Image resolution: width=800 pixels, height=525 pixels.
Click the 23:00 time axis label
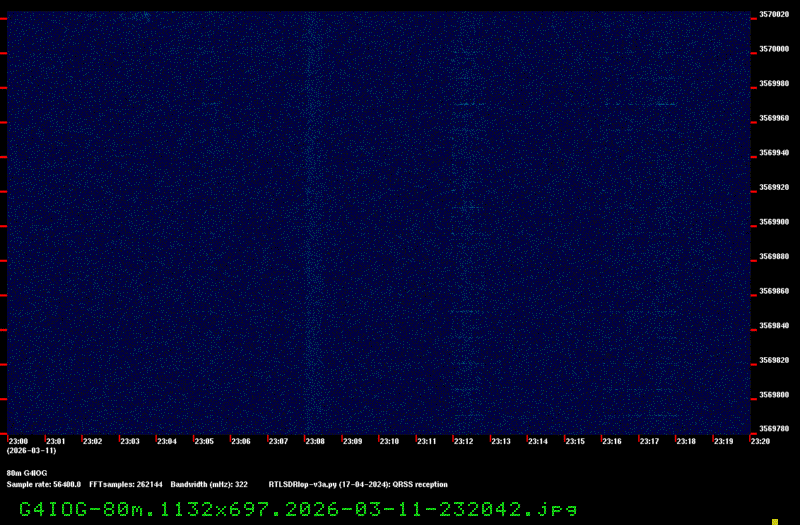[x=18, y=441]
